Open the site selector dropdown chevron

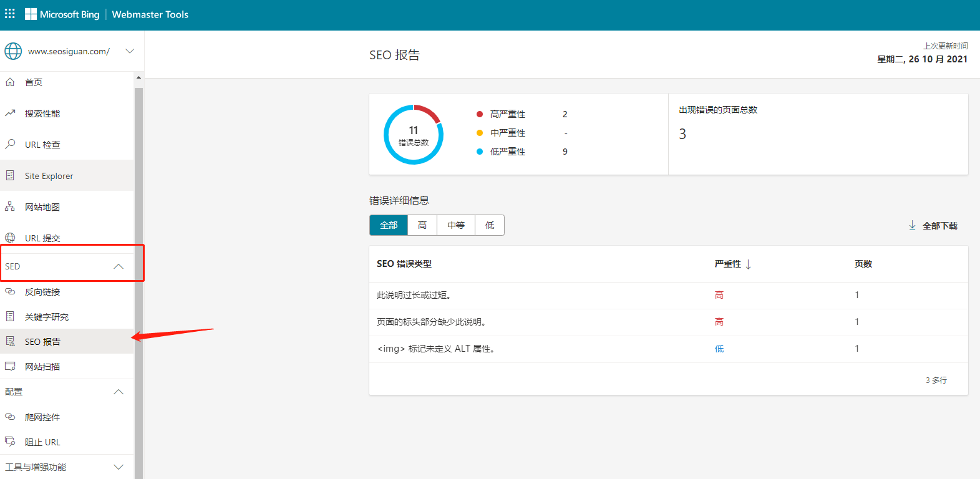pyautogui.click(x=130, y=51)
